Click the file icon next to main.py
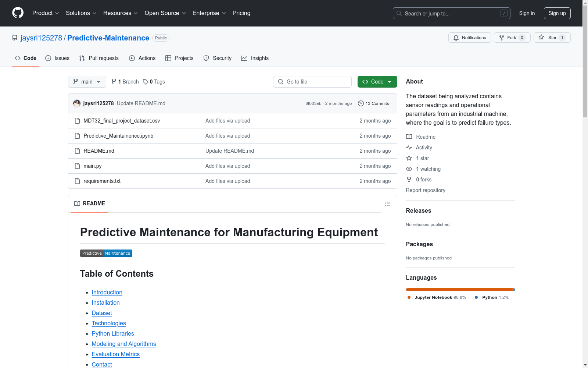Viewport: 588px width, 368px height. (x=77, y=166)
